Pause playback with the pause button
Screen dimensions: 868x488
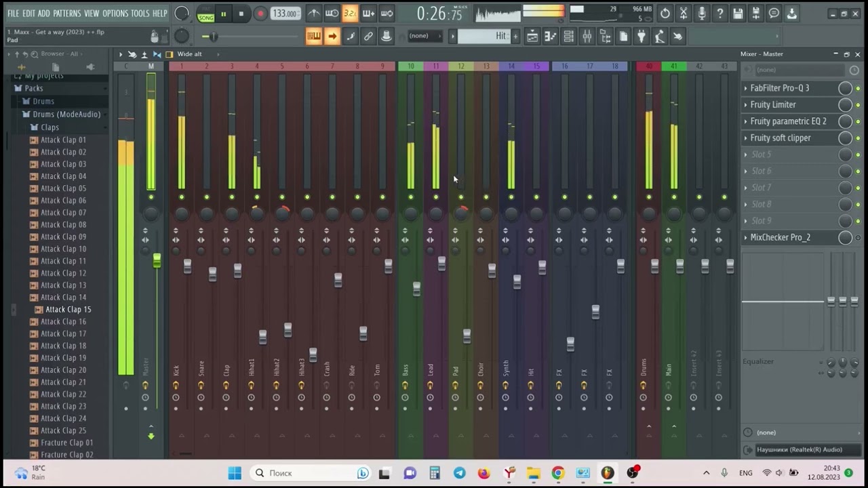tap(223, 14)
